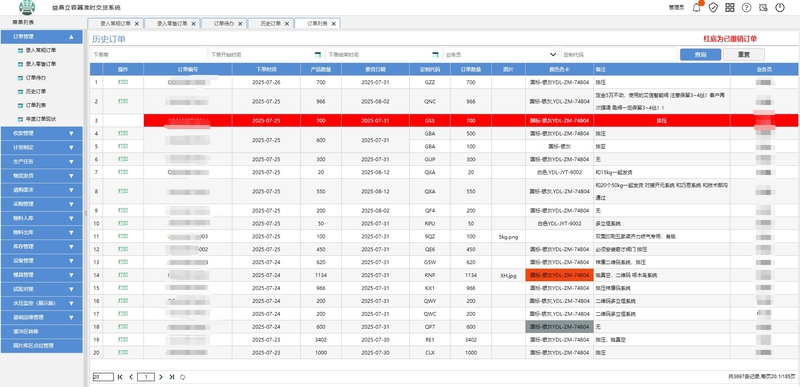Go to previous page of results
The width and height of the screenshot is (800, 387).
[x=131, y=377]
